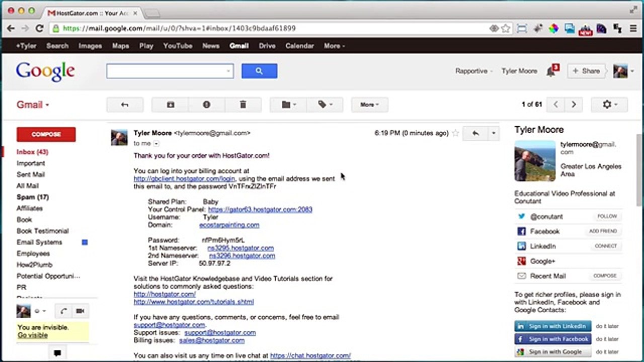Open Maps in the Google bar

[x=121, y=46]
